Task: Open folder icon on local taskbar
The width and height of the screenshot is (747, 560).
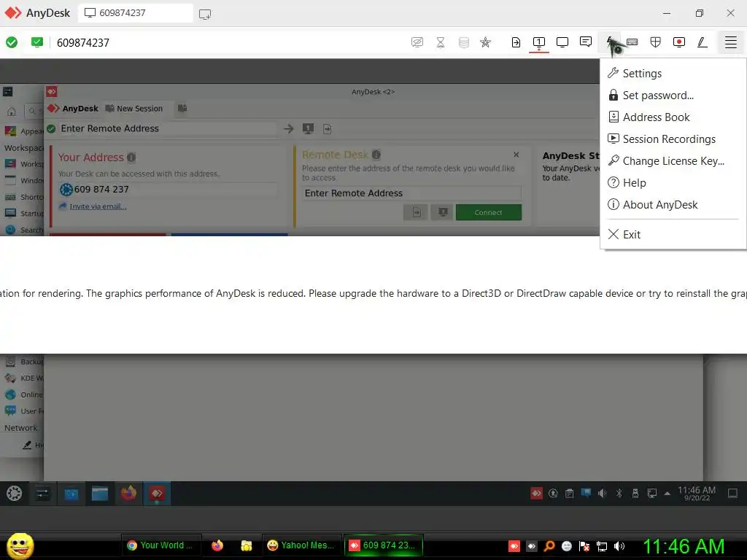Action: click(247, 545)
